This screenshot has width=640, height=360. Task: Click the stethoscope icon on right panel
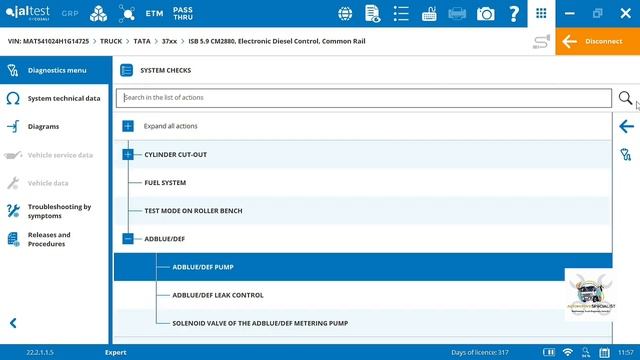tap(626, 155)
